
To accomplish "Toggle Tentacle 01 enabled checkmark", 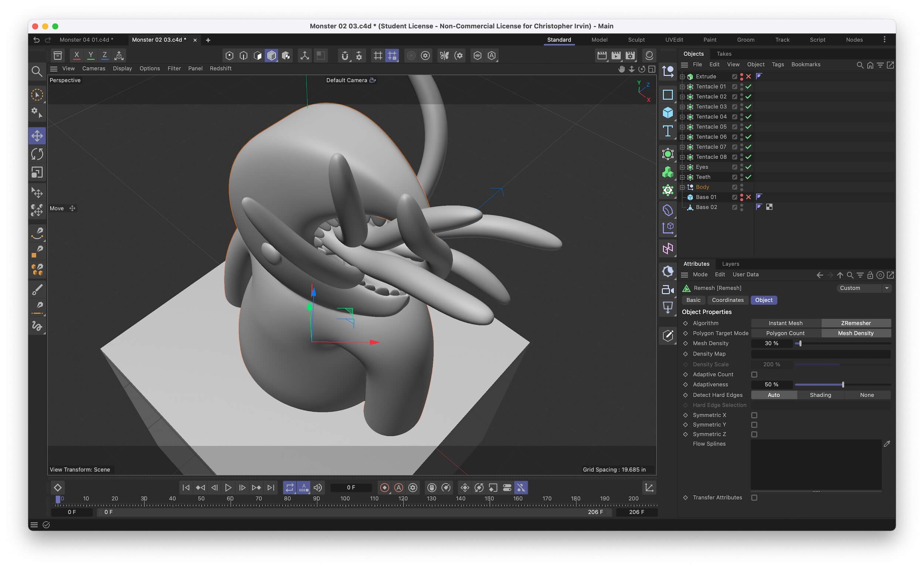I will pos(748,87).
